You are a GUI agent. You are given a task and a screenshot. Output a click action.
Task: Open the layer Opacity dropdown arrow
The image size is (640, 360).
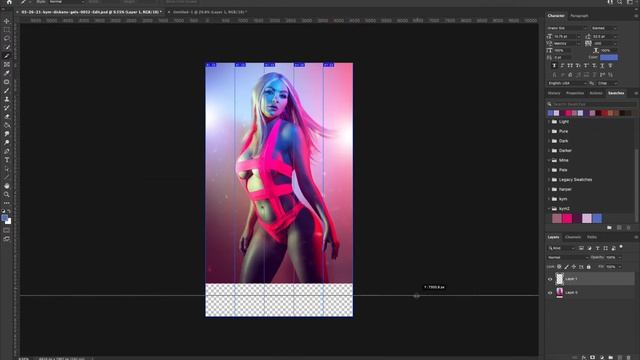620,258
